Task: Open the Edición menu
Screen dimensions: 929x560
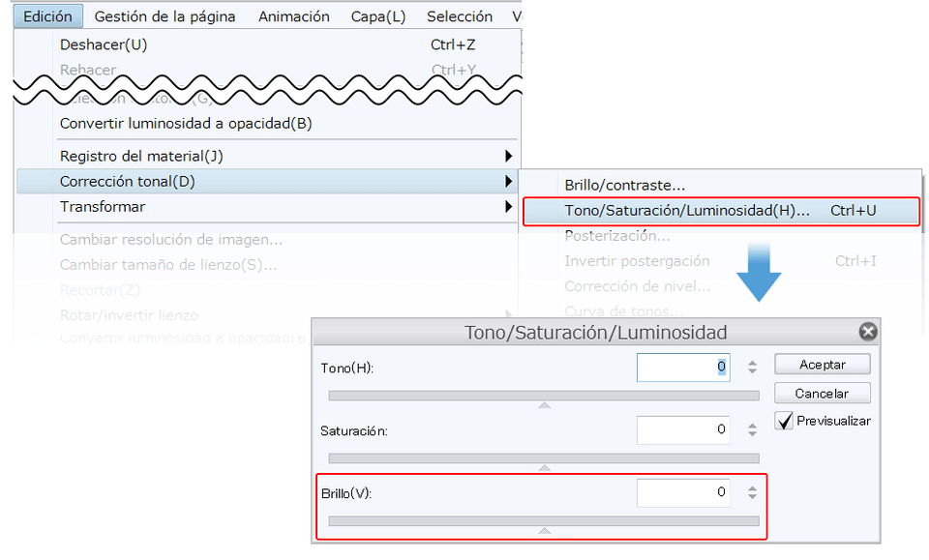Action: (47, 16)
